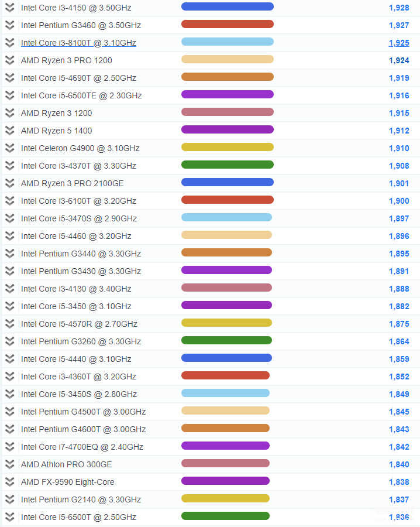
Task: Open the Intel Core i5-3450 @ 3.10GHz link
Action: click(x=76, y=306)
